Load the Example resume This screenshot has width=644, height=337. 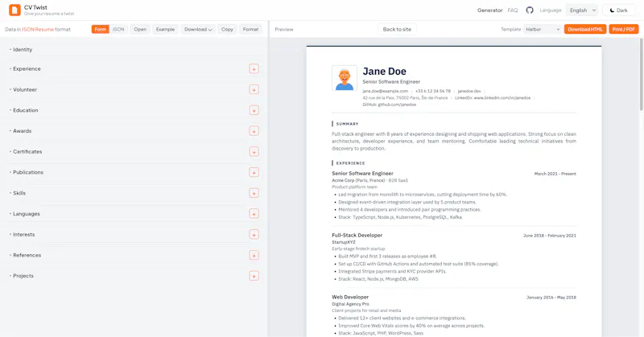pyautogui.click(x=165, y=29)
